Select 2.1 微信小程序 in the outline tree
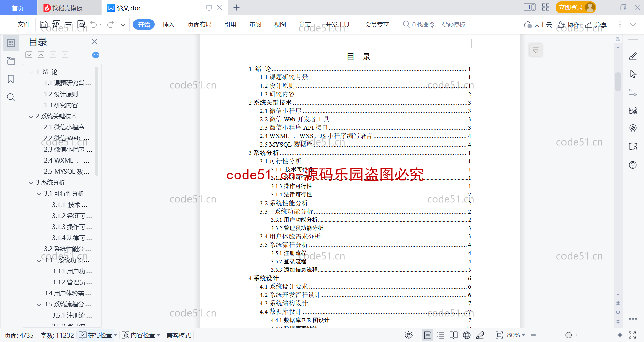Screen dimensions: 644x342 [x=64, y=127]
